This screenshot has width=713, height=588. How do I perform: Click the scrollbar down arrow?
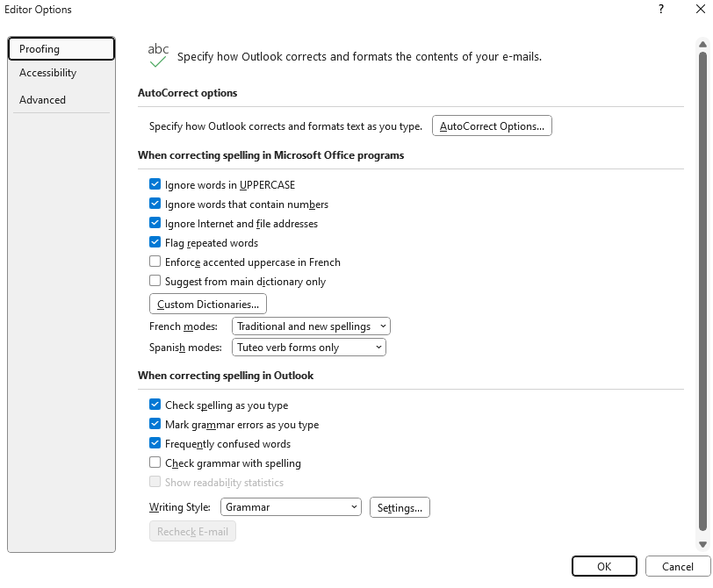pos(702,544)
